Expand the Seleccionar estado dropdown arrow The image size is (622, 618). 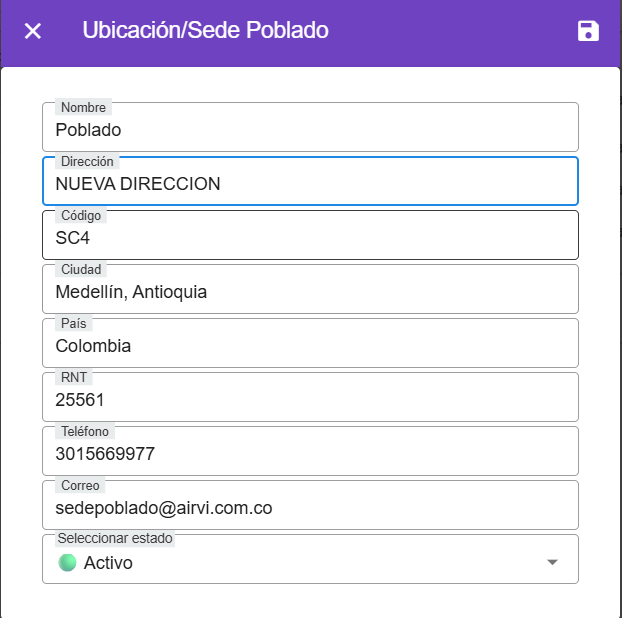coord(551,563)
